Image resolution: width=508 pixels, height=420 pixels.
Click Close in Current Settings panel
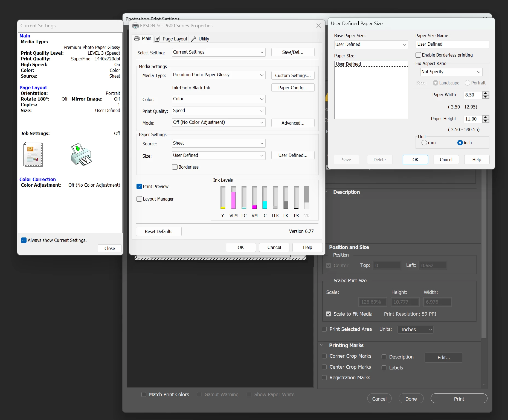pos(110,248)
